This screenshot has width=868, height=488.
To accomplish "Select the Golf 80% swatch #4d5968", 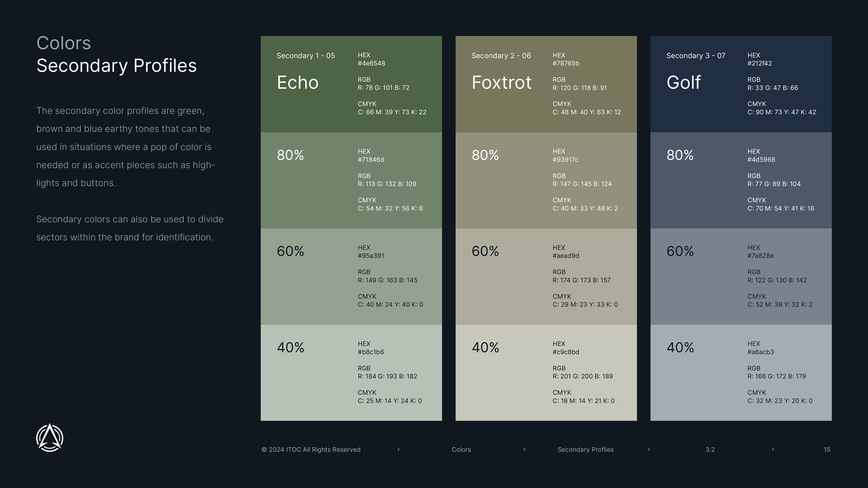I will pos(741,180).
